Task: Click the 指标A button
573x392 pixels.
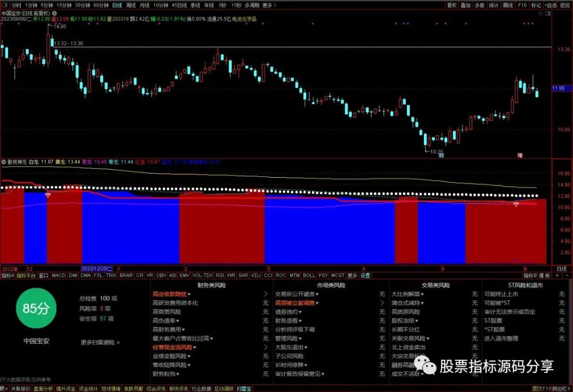Action: coord(7,275)
